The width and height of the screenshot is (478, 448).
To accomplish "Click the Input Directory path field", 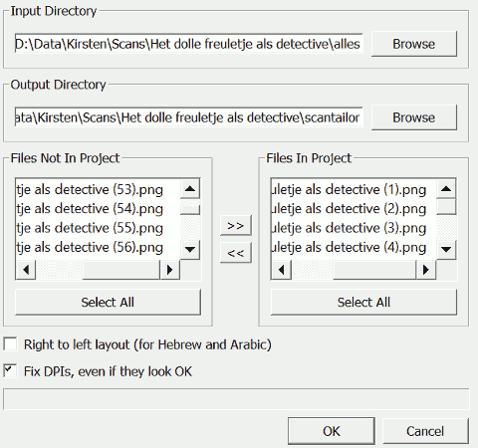I will point(188,44).
